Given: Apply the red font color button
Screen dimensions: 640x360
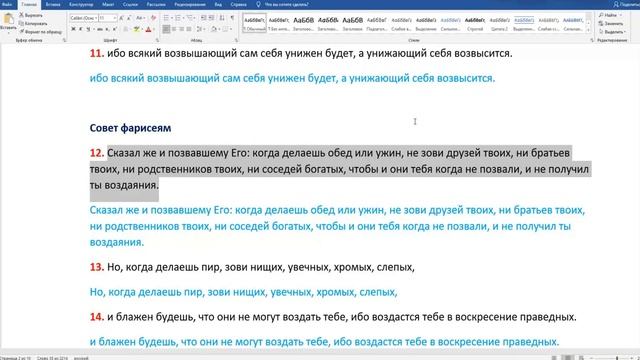Looking at the screenshot, I should (x=148, y=29).
